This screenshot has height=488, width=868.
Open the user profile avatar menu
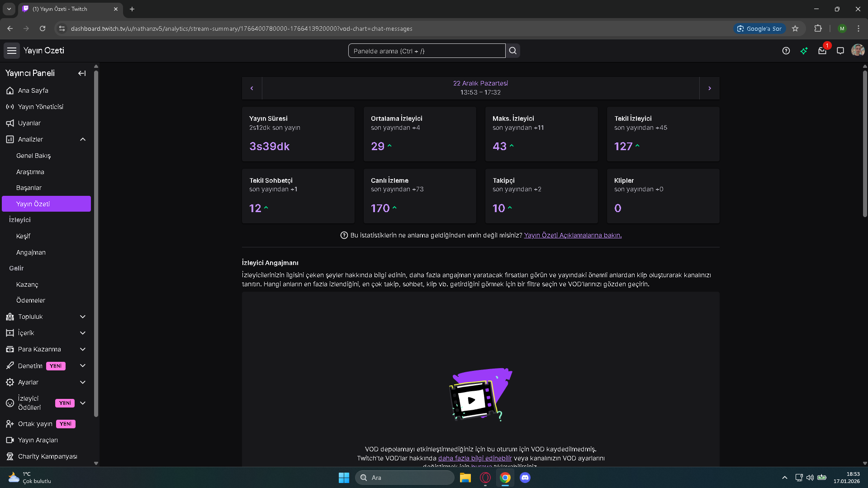[858, 51]
